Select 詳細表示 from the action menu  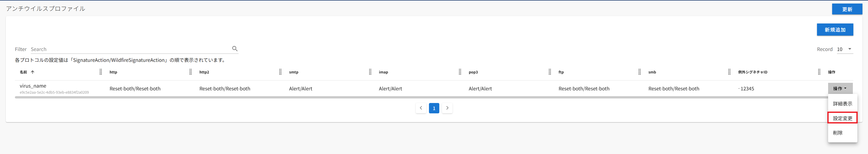(843, 104)
